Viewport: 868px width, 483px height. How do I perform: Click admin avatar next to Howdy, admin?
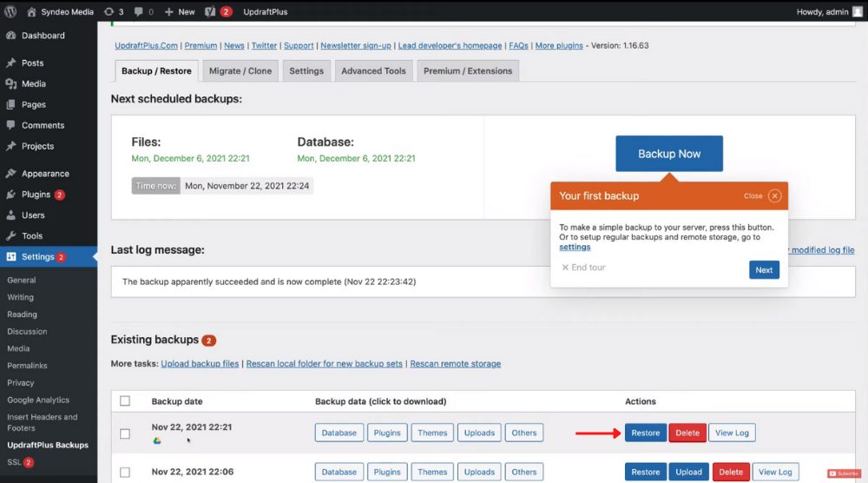858,11
